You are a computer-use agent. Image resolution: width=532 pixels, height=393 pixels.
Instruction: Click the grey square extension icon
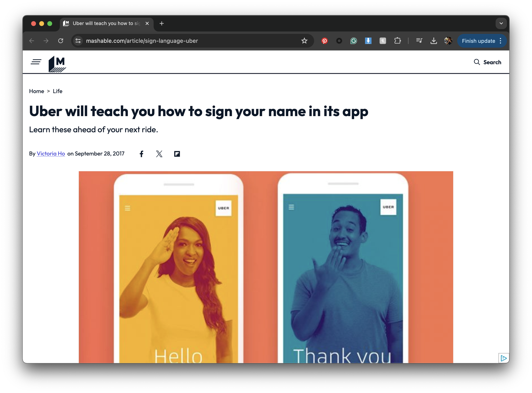(x=383, y=41)
